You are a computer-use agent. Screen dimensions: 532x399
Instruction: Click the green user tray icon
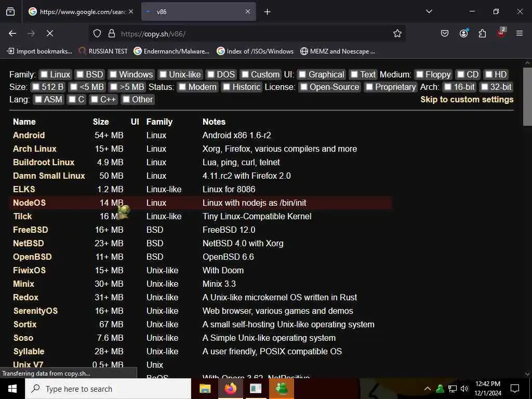tap(440, 389)
